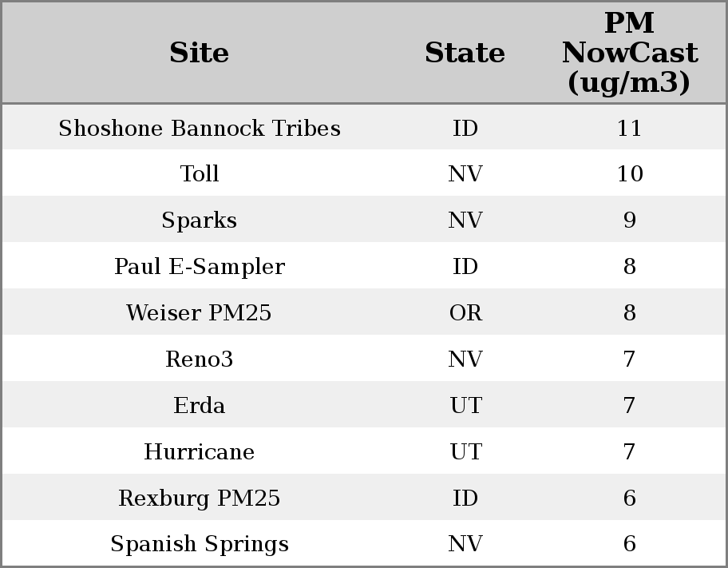The image size is (728, 568).
Task: Select the Shoshone Bannock Tribes site cell
Action: point(200,129)
